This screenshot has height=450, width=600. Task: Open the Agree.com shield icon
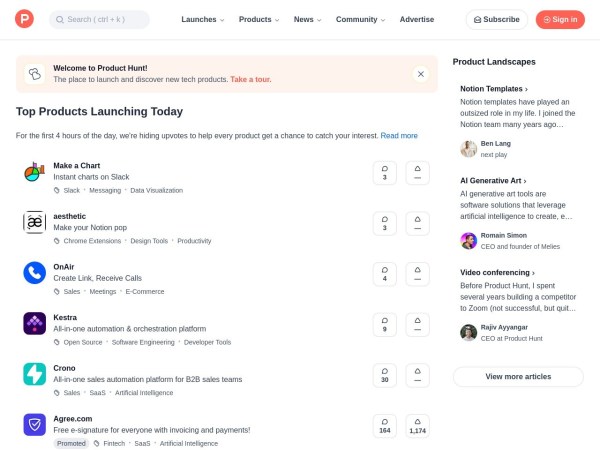point(35,425)
